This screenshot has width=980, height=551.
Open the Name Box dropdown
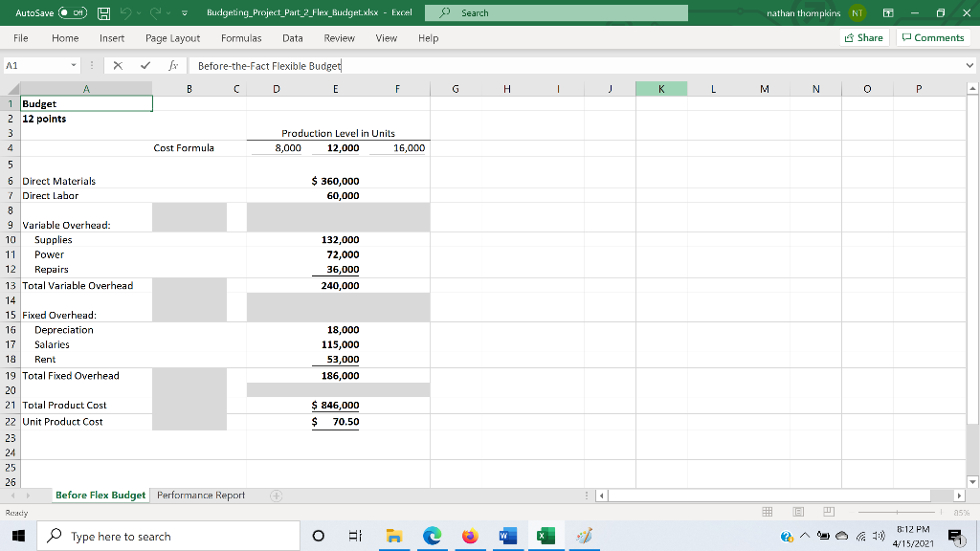tap(75, 66)
